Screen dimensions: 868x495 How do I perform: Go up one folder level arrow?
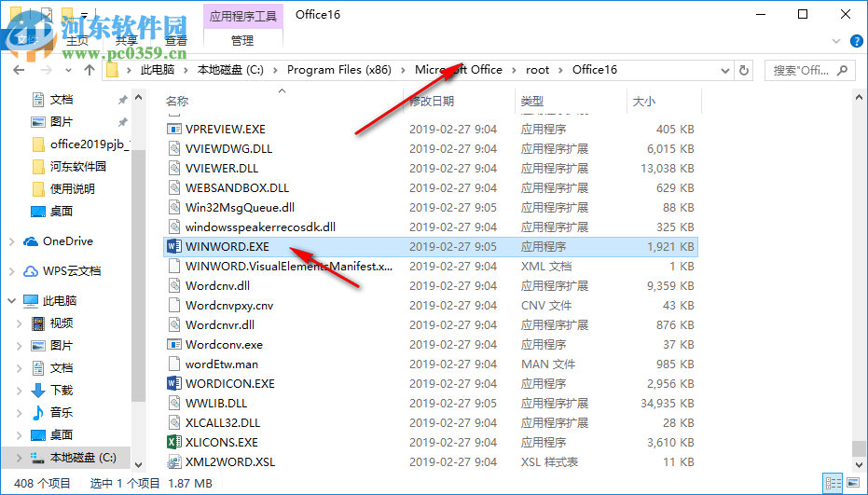(x=90, y=70)
